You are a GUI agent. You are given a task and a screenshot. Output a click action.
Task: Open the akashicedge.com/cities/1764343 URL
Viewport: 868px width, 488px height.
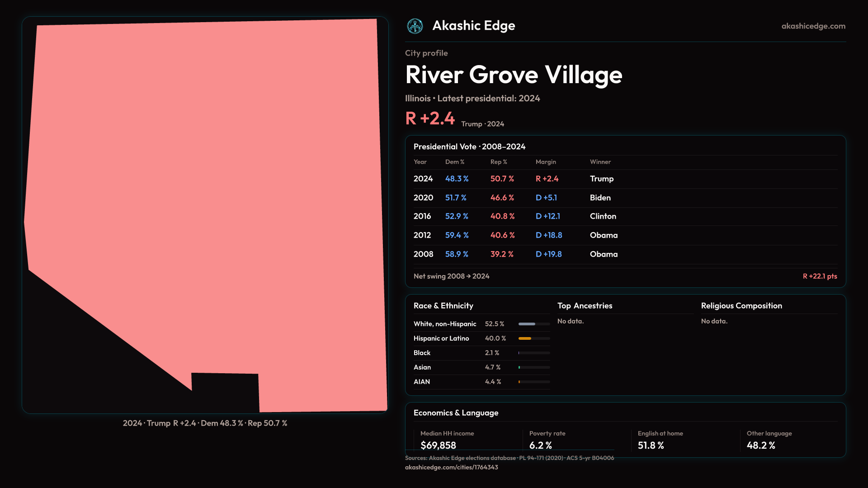click(451, 467)
